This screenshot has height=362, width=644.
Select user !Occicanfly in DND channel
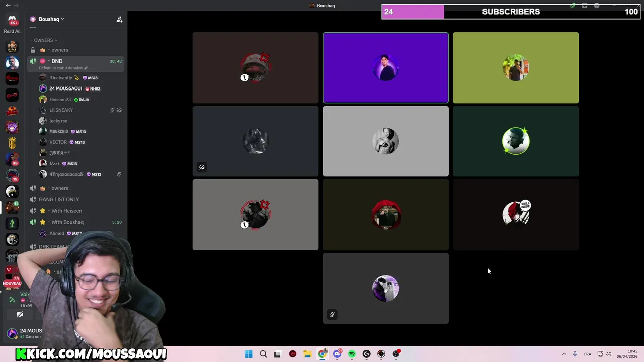tap(60, 78)
